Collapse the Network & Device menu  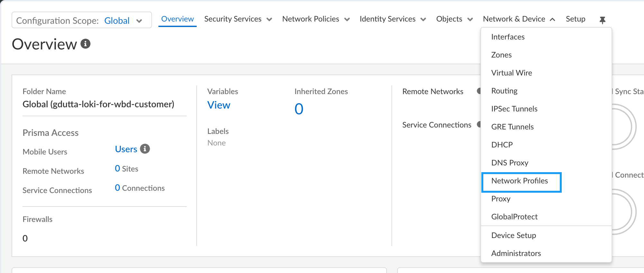[519, 19]
